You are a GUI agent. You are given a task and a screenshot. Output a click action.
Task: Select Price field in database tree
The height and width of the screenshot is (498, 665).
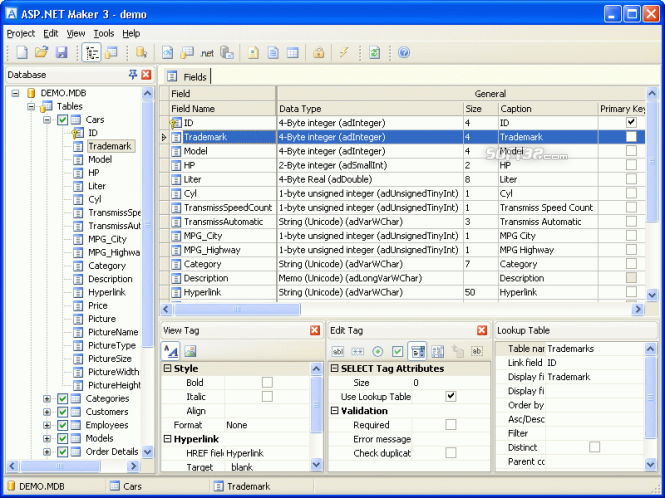[x=98, y=305]
